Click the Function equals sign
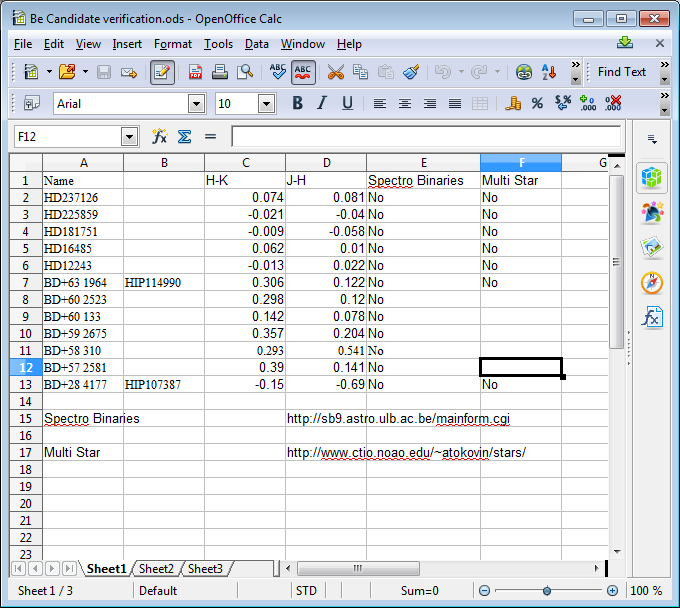680x608 pixels. (x=210, y=137)
